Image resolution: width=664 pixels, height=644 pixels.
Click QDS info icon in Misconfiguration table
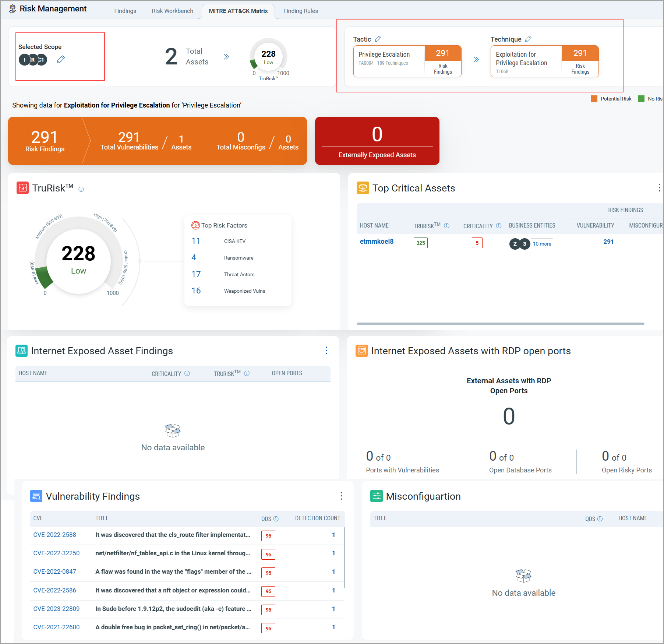[x=600, y=519]
